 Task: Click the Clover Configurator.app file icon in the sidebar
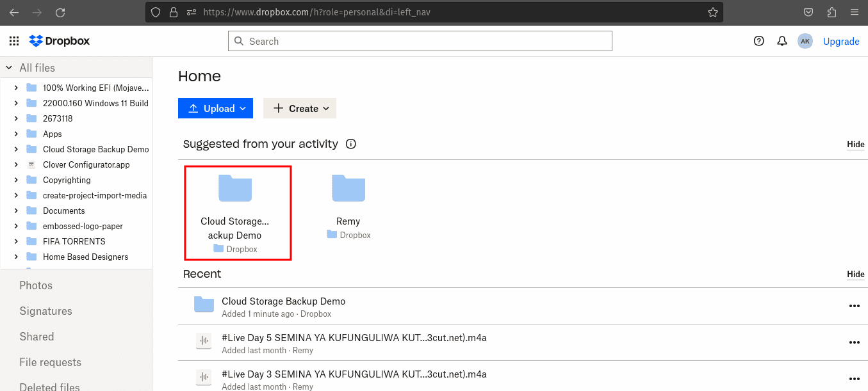[31, 164]
